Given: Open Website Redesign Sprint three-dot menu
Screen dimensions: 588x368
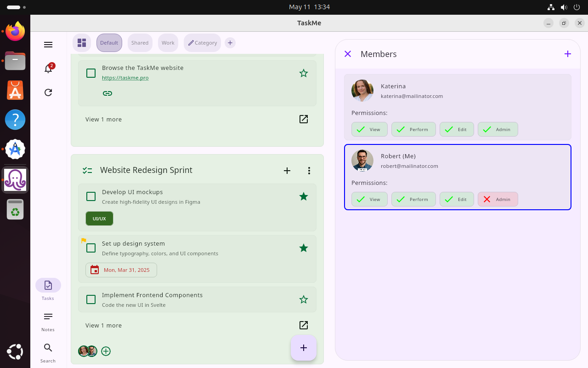Looking at the screenshot, I should pyautogui.click(x=309, y=171).
